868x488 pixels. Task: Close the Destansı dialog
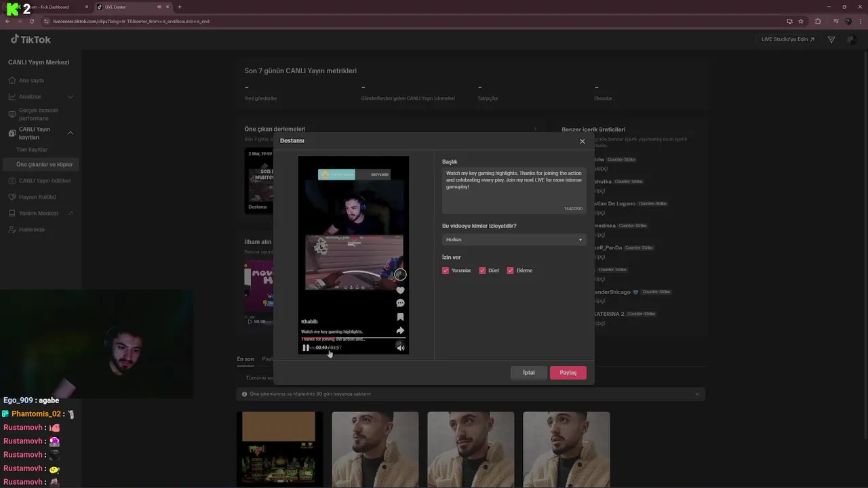point(582,141)
